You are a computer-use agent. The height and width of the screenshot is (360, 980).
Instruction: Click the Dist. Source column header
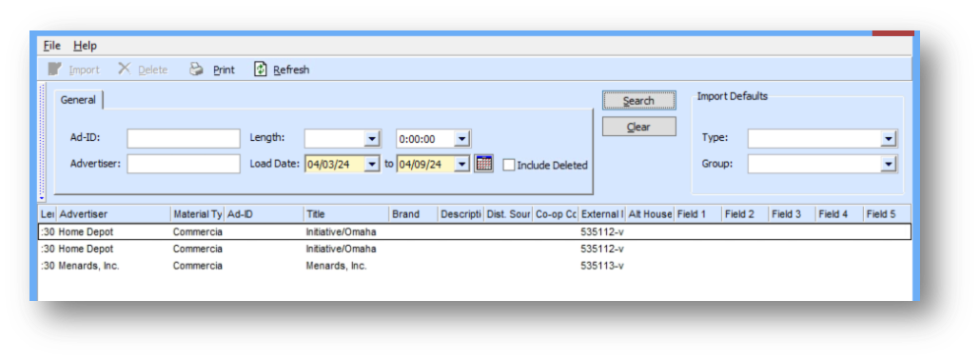tap(508, 214)
